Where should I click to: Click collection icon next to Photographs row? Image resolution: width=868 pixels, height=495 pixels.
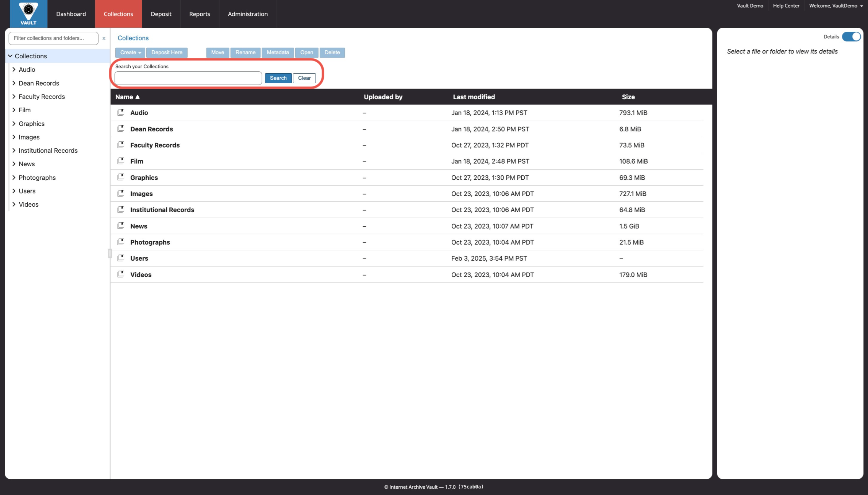pyautogui.click(x=121, y=242)
